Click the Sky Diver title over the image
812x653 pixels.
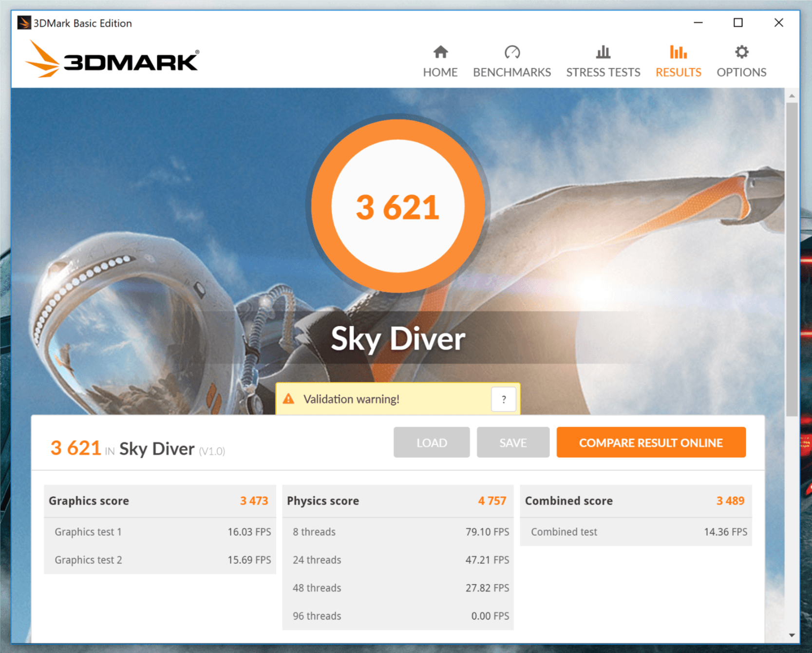pyautogui.click(x=398, y=339)
